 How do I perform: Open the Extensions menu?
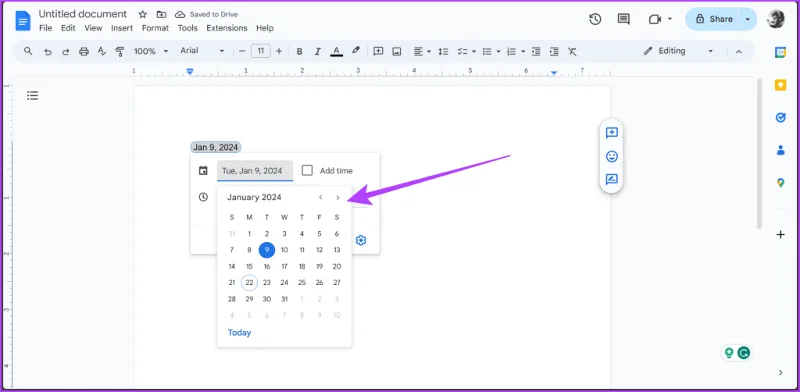[227, 28]
